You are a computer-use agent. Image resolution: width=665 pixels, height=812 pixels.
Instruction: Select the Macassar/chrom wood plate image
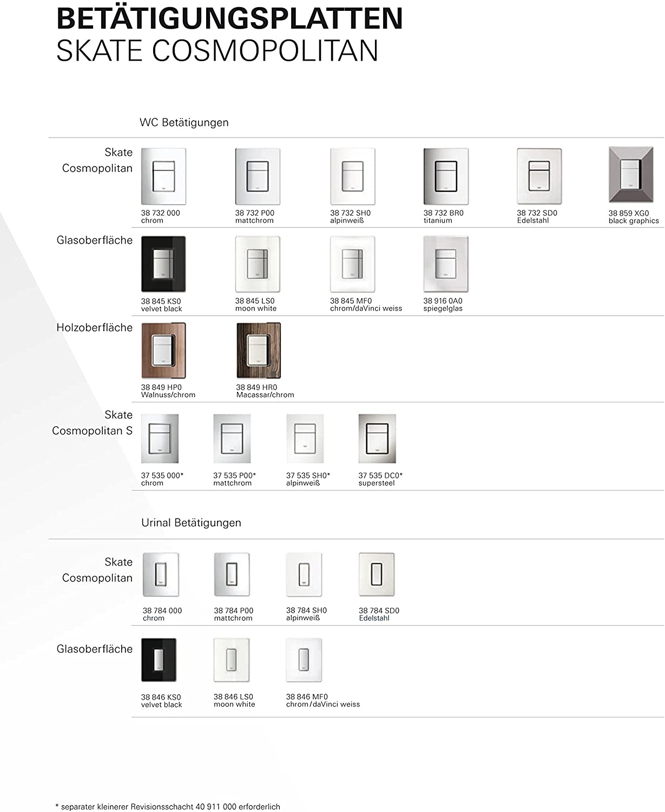[259, 351]
